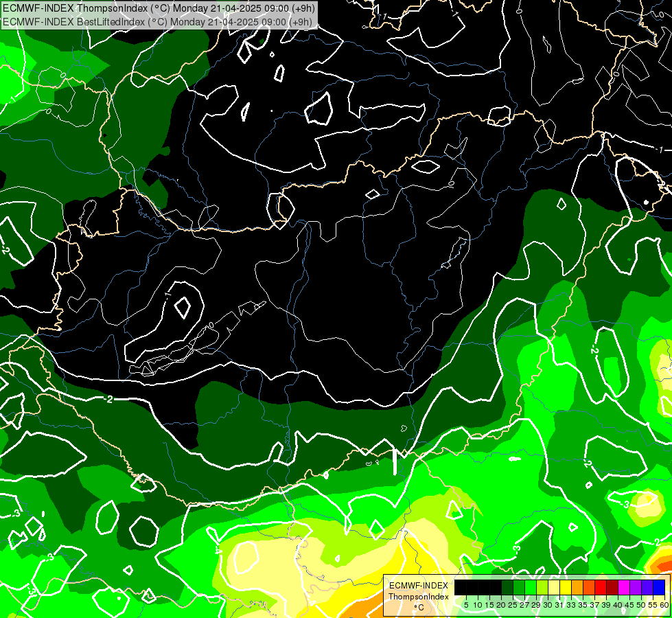Screen dimensions: 672x618
Task: Click the legend tick value '60'
Action: tap(664, 605)
